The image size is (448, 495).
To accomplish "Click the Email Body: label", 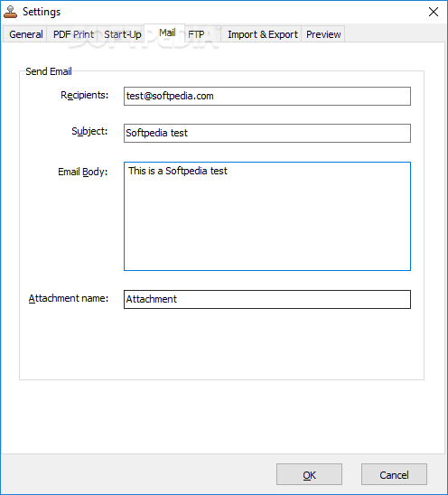I will [83, 172].
